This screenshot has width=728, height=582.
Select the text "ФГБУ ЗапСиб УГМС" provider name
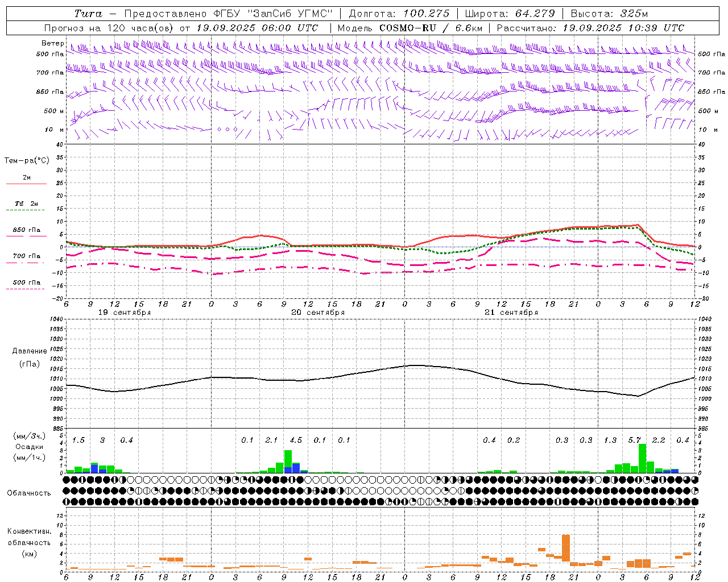tap(272, 14)
